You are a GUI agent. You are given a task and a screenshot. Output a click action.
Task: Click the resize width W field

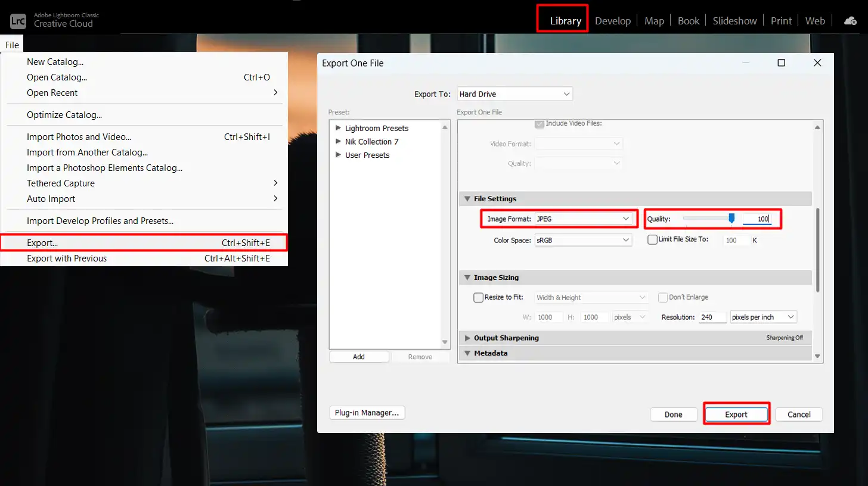[x=549, y=317]
